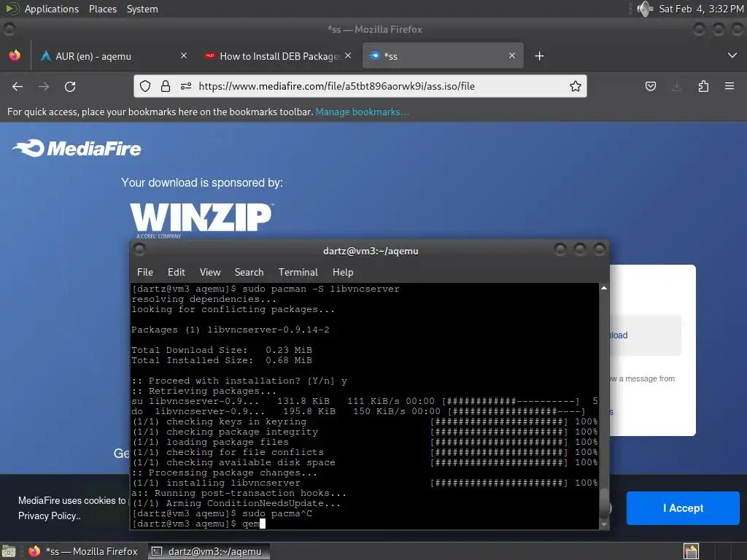
Task: Open the Applications menu
Action: [52, 9]
